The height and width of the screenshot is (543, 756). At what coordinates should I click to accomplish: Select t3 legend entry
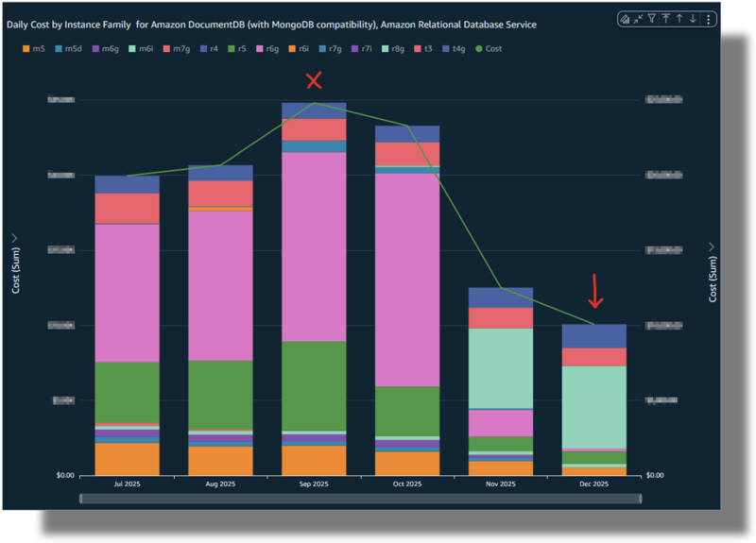423,49
